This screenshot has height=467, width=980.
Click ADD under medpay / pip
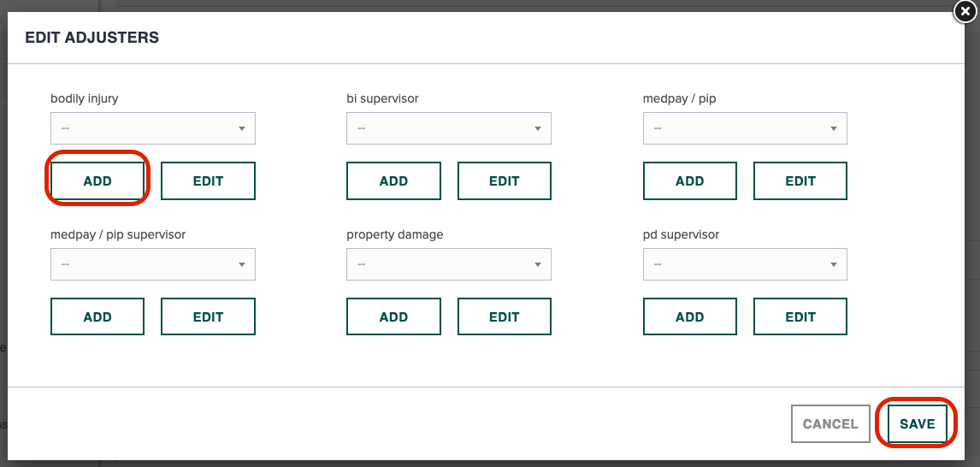coord(690,180)
